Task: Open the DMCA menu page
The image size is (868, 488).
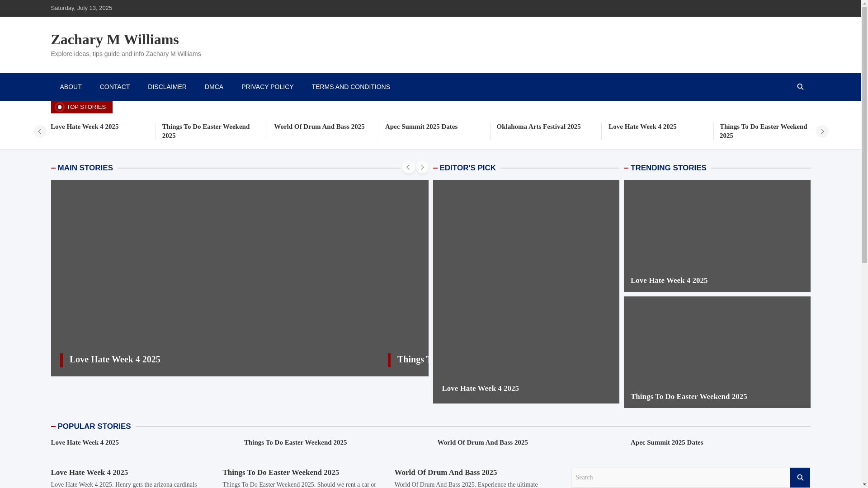Action: point(214,87)
